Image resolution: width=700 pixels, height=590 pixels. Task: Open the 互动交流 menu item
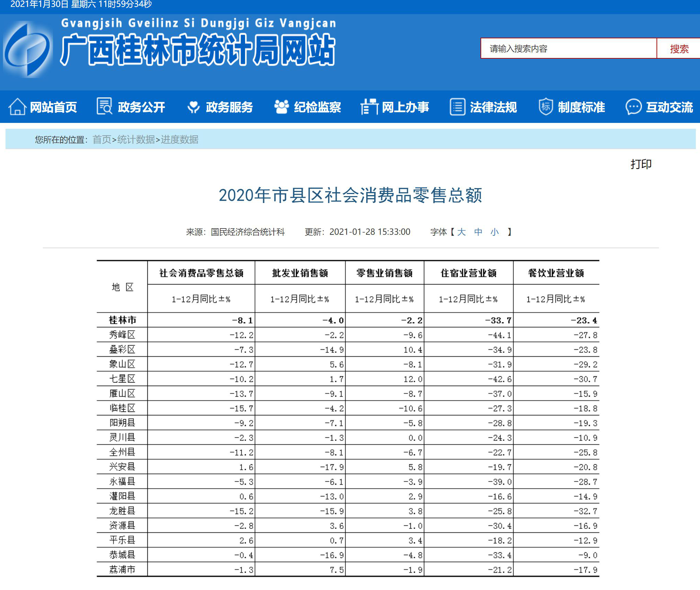[669, 107]
